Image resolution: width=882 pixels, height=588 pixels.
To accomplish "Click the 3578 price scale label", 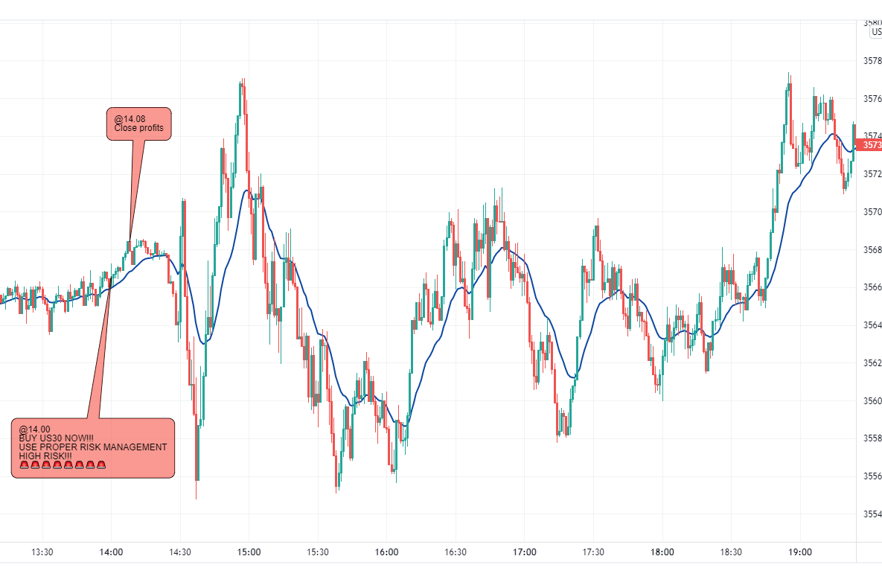I will (872, 61).
